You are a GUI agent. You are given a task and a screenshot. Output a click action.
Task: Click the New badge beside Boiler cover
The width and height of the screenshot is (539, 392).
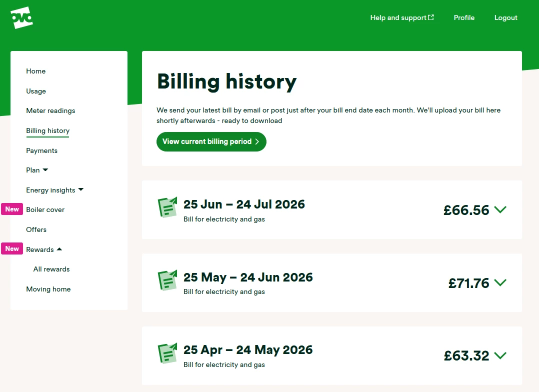12,209
